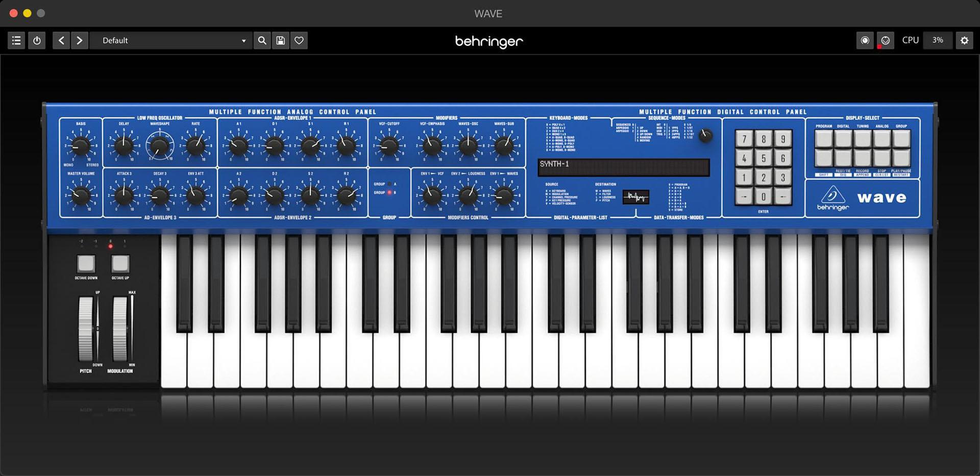Click the metronome/record icon near CPU meter
The image size is (980, 476).
pos(865,40)
